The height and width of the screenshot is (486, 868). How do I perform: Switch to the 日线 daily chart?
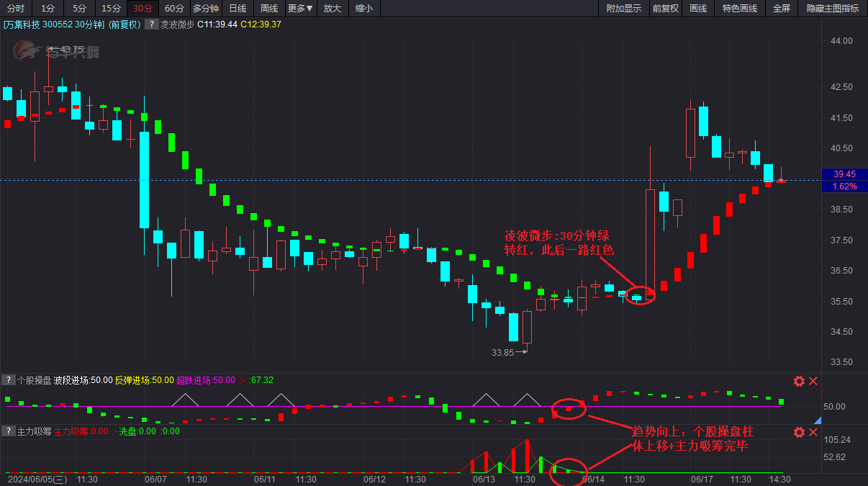pyautogui.click(x=238, y=9)
